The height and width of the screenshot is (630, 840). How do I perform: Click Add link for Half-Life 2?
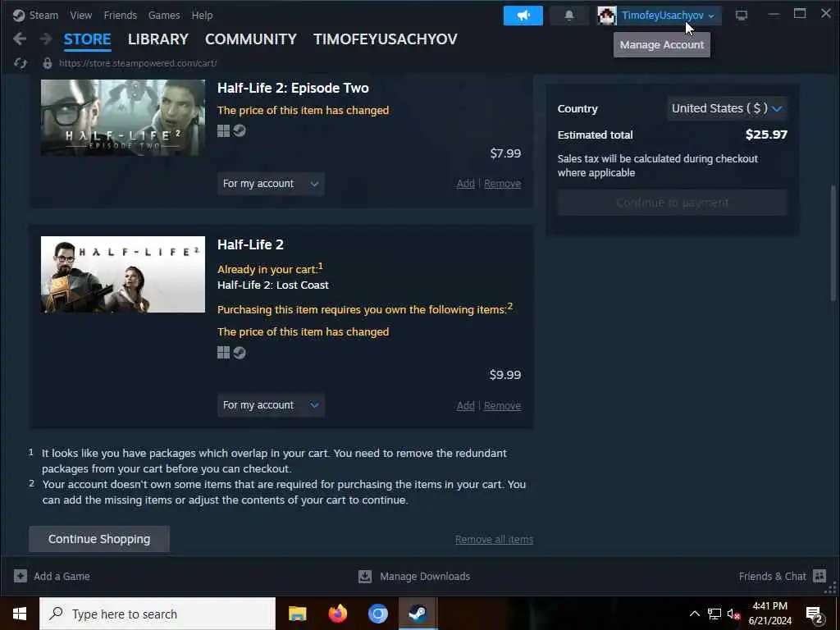(x=466, y=405)
